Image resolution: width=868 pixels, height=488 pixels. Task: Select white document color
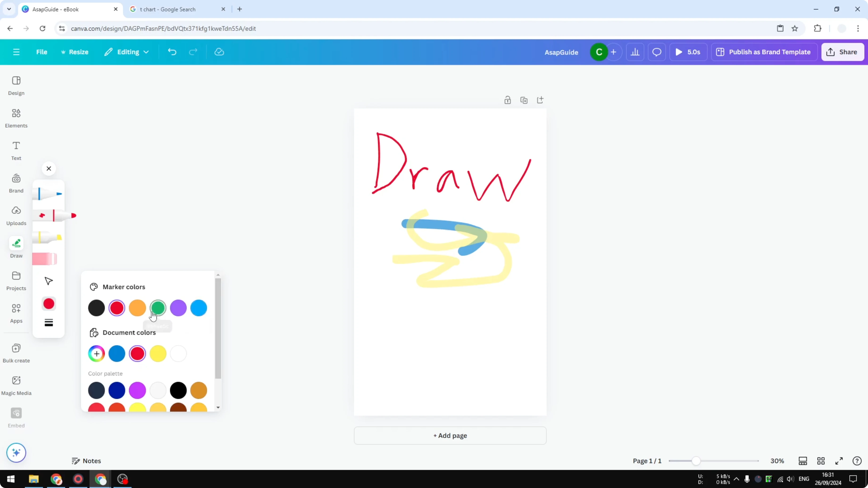(x=178, y=354)
